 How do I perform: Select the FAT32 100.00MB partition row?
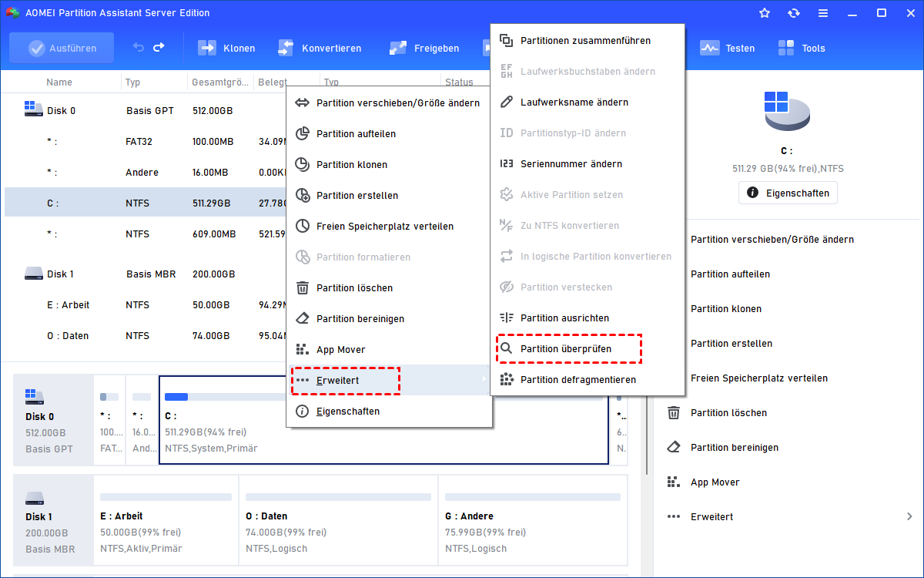coord(145,141)
